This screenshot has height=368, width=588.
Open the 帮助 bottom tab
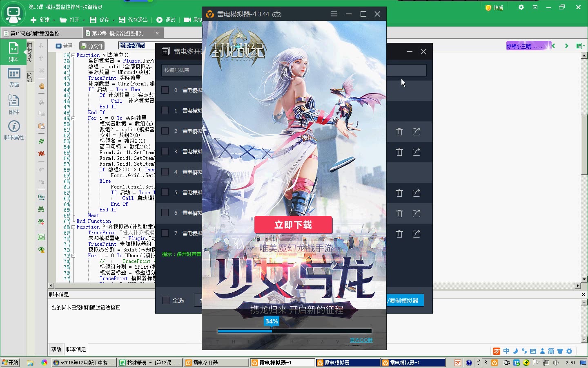[56, 349]
